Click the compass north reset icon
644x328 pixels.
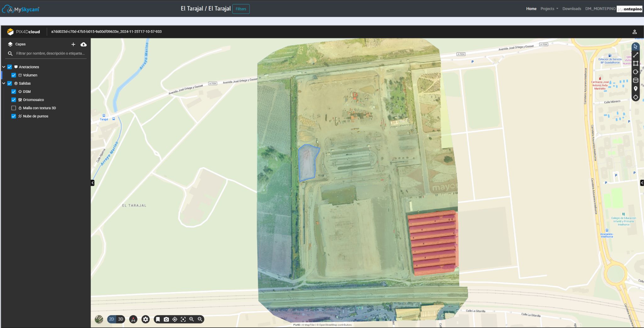pos(133,319)
